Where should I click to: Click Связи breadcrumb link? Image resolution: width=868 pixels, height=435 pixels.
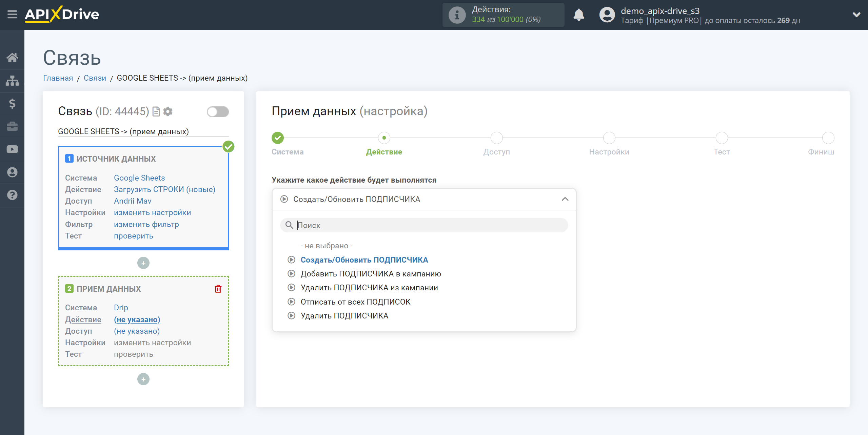(x=95, y=78)
